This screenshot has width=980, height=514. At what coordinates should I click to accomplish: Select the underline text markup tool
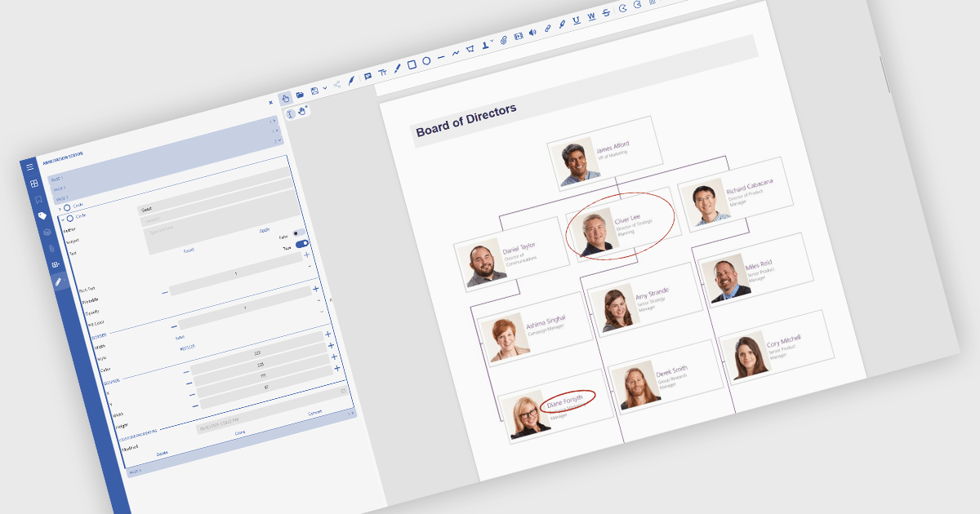coord(577,21)
